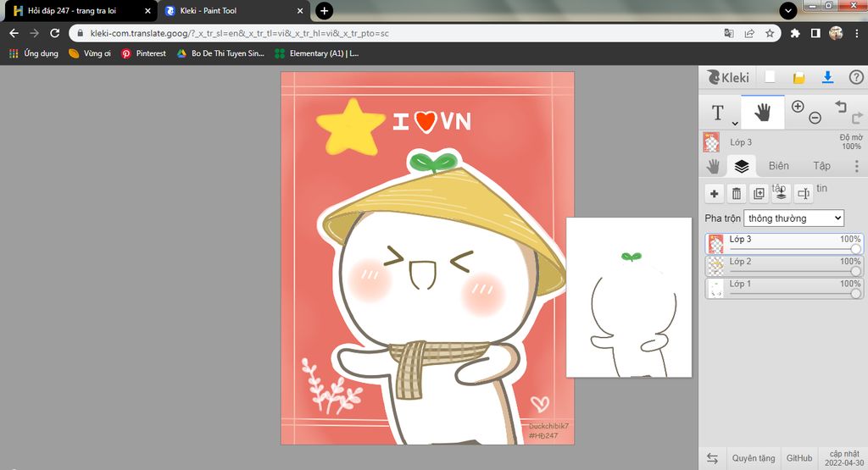The image size is (868, 470).
Task: Open the Vừng ơi bookmark
Action: [90, 53]
